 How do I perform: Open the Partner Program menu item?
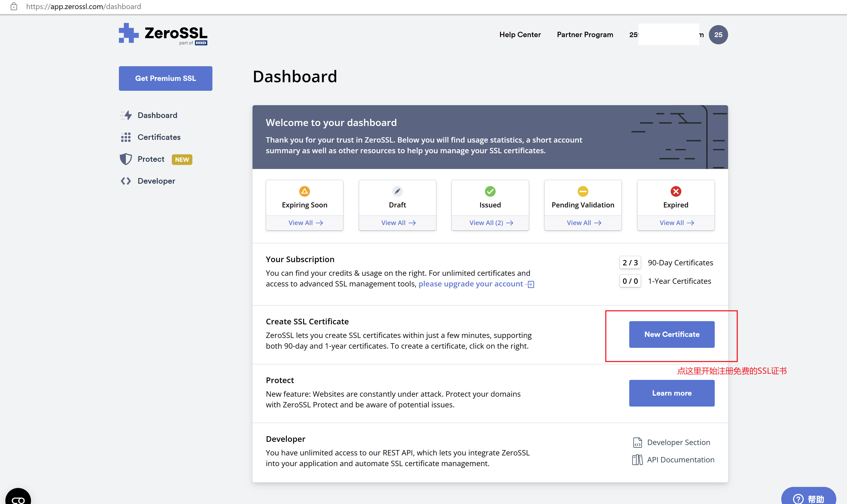click(585, 35)
